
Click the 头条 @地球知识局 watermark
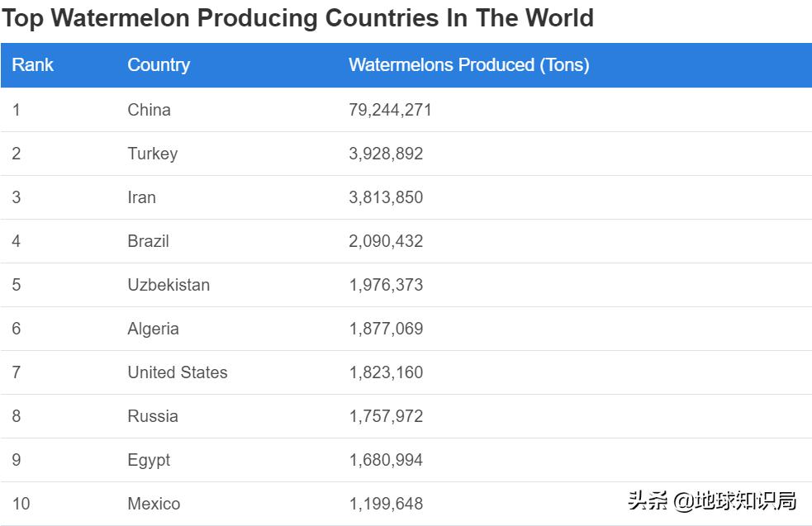pos(711,500)
